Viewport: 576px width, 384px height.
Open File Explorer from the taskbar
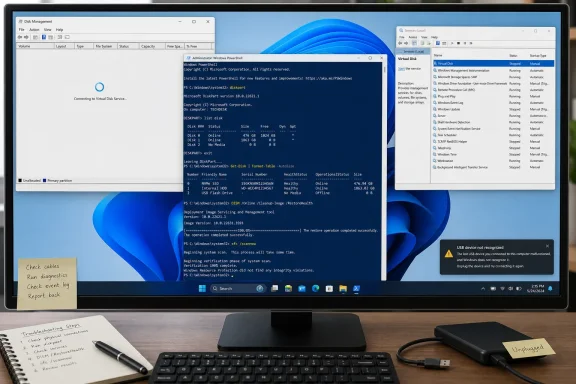343,288
